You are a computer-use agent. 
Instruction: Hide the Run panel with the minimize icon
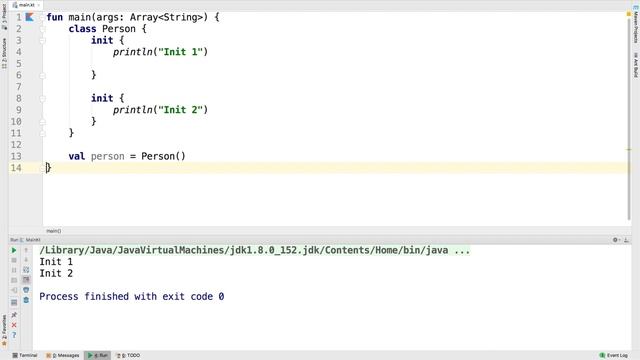[627, 240]
